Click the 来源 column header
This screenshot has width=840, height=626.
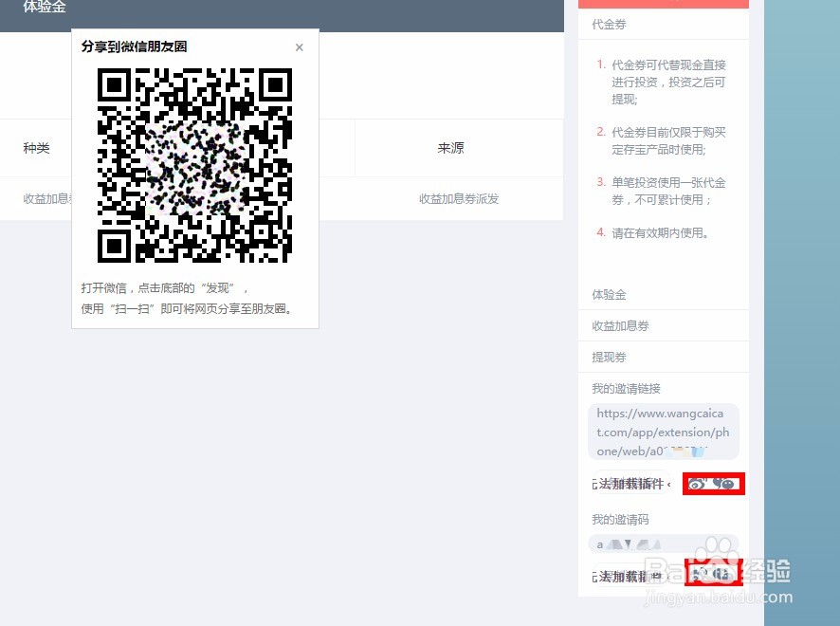point(450,148)
